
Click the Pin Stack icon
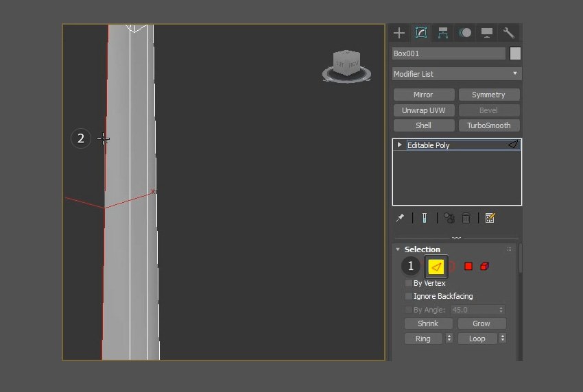pyautogui.click(x=400, y=218)
